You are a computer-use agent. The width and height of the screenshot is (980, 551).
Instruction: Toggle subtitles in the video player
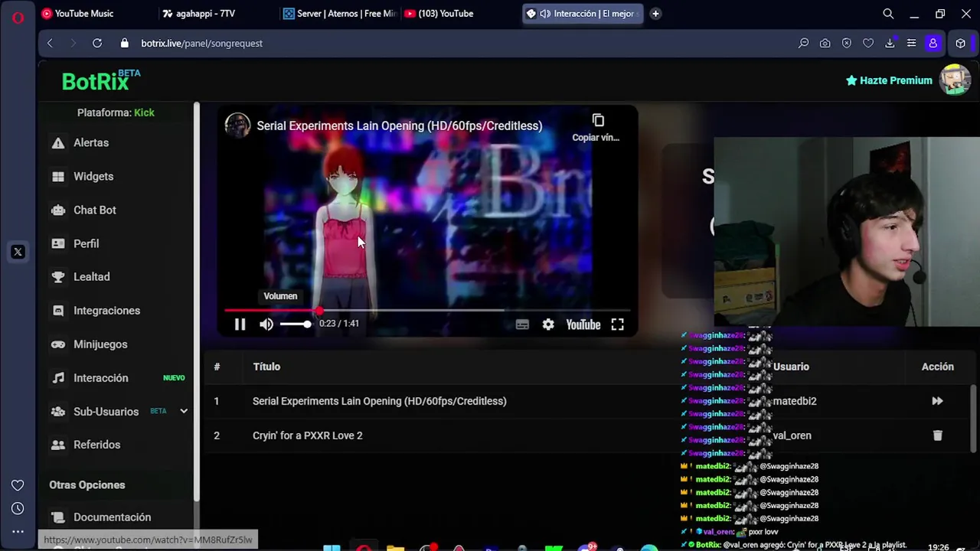click(x=522, y=324)
